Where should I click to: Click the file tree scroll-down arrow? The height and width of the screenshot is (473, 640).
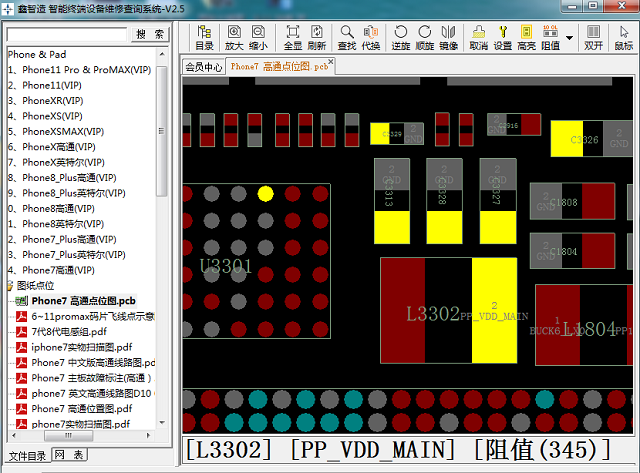pyautogui.click(x=162, y=423)
